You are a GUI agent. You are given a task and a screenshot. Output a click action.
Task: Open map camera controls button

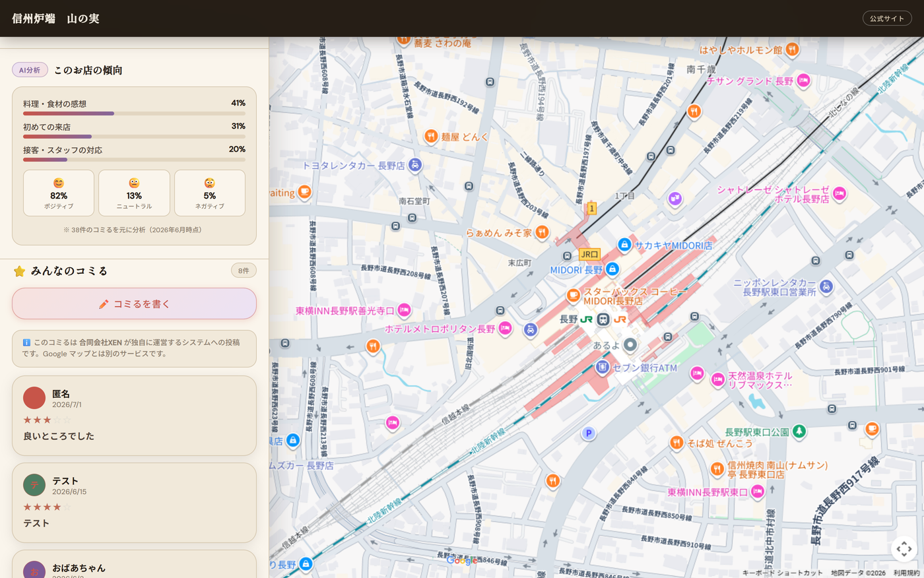coord(904,548)
